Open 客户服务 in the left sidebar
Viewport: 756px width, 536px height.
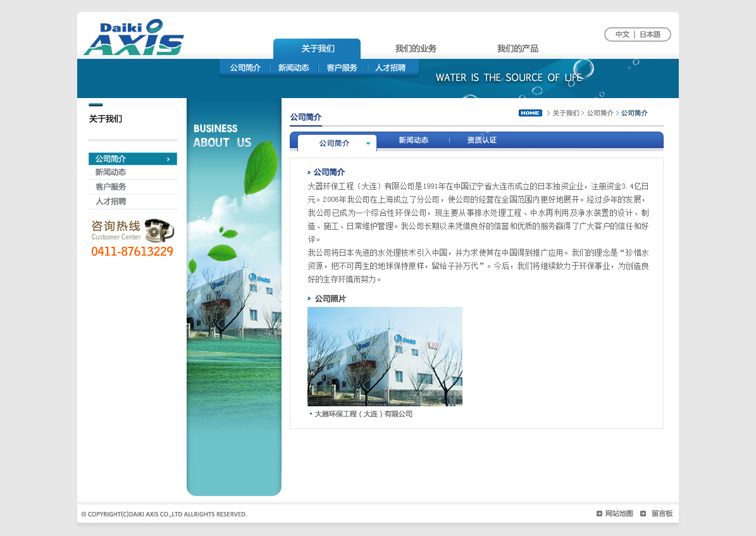pyautogui.click(x=111, y=187)
